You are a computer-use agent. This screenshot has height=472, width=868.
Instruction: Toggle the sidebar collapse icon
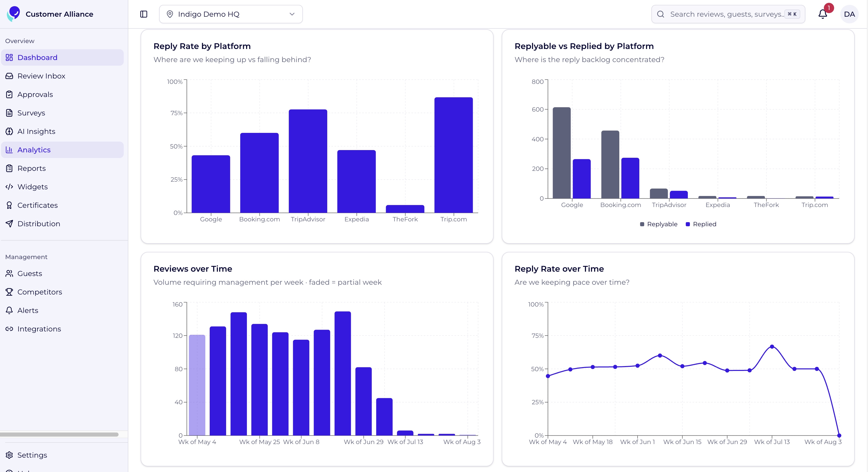click(x=143, y=14)
